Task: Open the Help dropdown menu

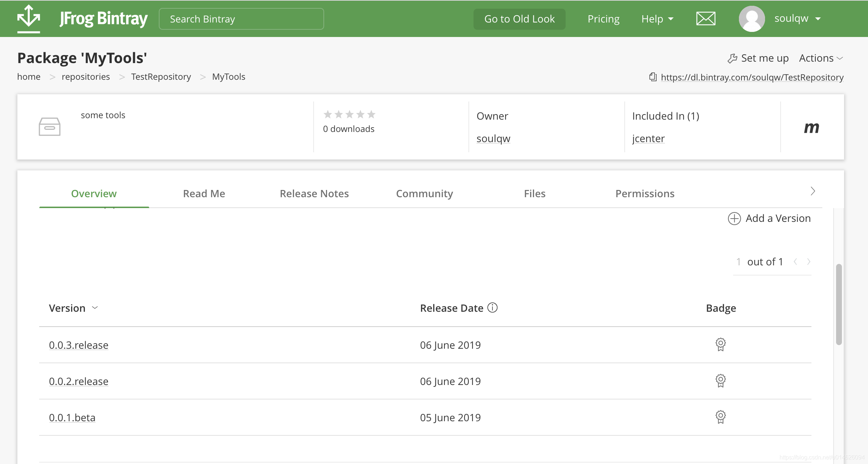Action: pos(657,19)
